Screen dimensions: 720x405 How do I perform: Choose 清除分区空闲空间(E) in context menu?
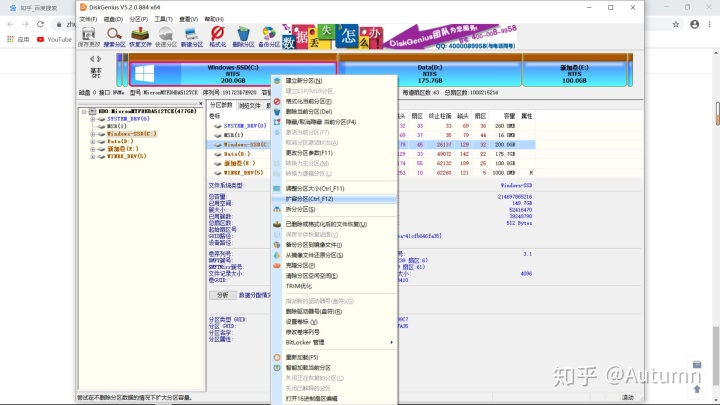point(334,276)
